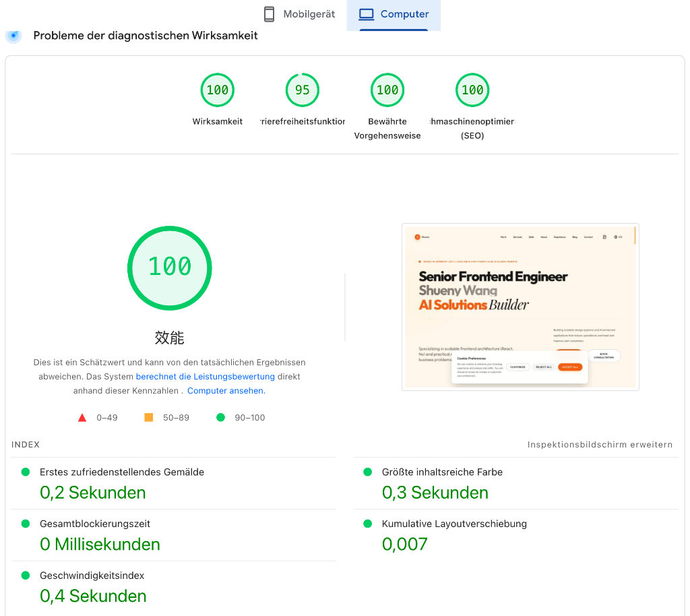Viewport: 690px width, 616px height.
Task: Select the Computer tab
Action: [x=394, y=14]
